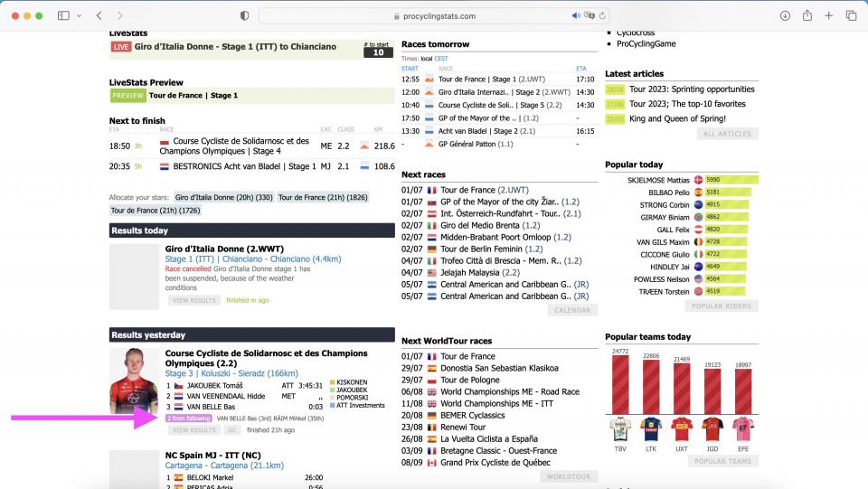Open a new tab with plus icon
Viewport: 868px width, 489px height.
click(x=829, y=15)
